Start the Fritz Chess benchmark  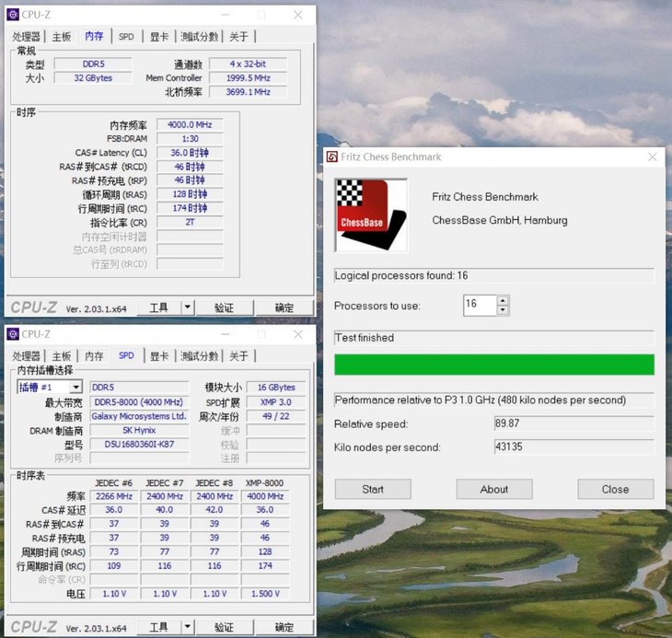click(373, 489)
